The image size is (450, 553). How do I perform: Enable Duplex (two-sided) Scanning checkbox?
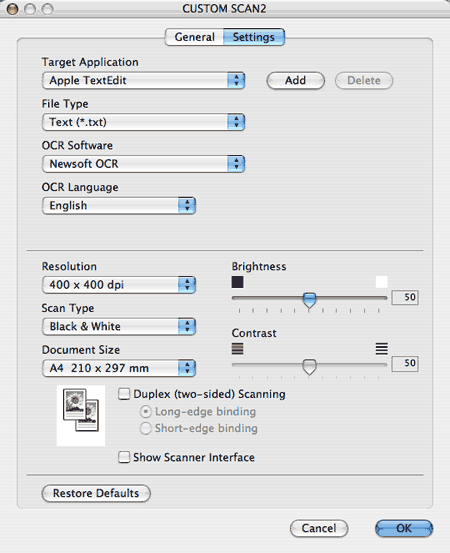(124, 394)
